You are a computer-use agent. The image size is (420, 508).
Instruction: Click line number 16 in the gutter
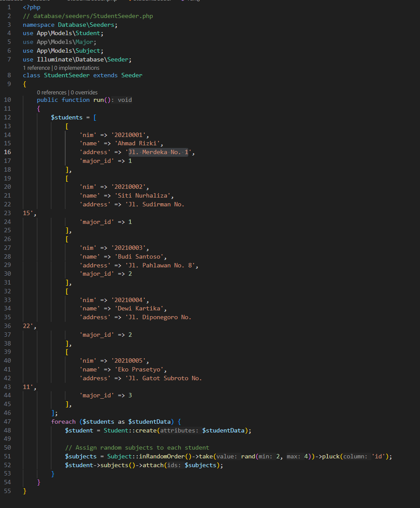click(x=7, y=152)
